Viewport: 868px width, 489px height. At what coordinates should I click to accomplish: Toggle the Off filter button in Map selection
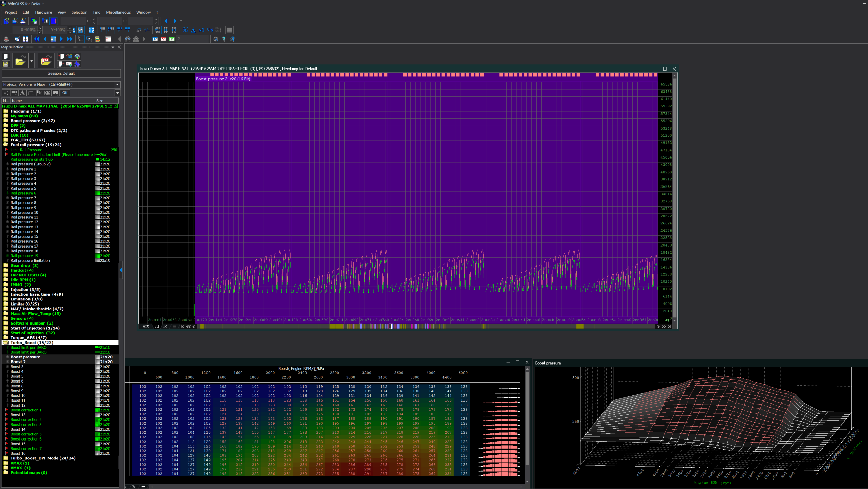[65, 93]
